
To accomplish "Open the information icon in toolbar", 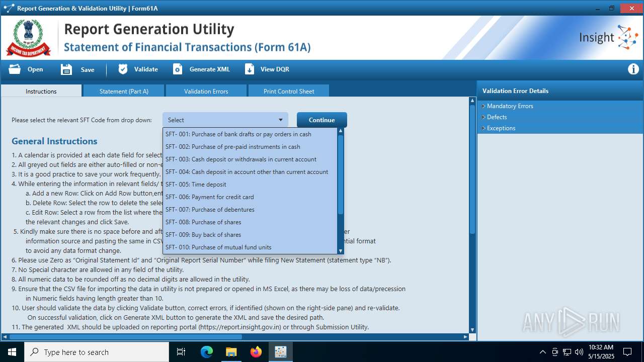I will [633, 69].
